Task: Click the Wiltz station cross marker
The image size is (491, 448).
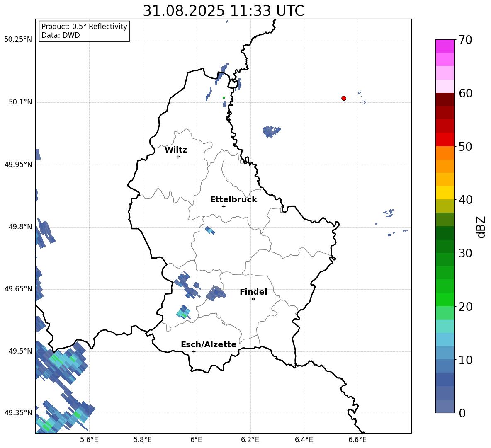Action: click(178, 157)
